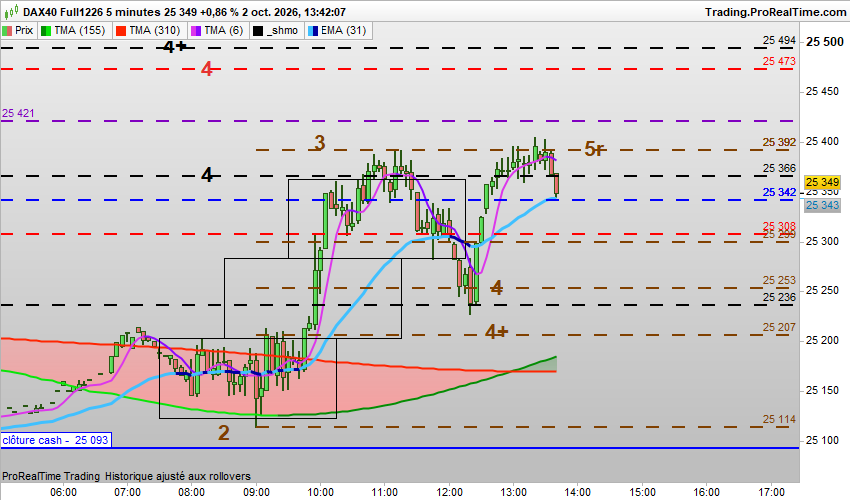The width and height of the screenshot is (850, 500).
Task: Select the TMA (310) red legend item
Action: [x=149, y=30]
